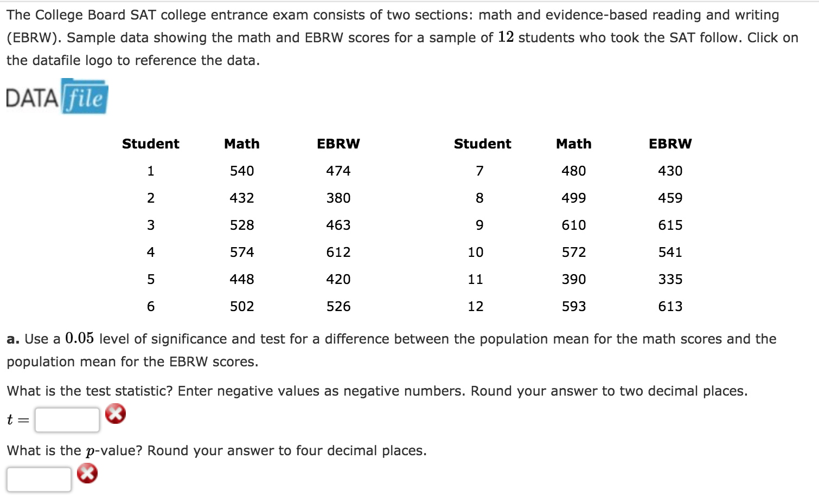Screen dimensions: 819x504
Task: Click the Math score 610 cell
Action: pyautogui.click(x=574, y=225)
